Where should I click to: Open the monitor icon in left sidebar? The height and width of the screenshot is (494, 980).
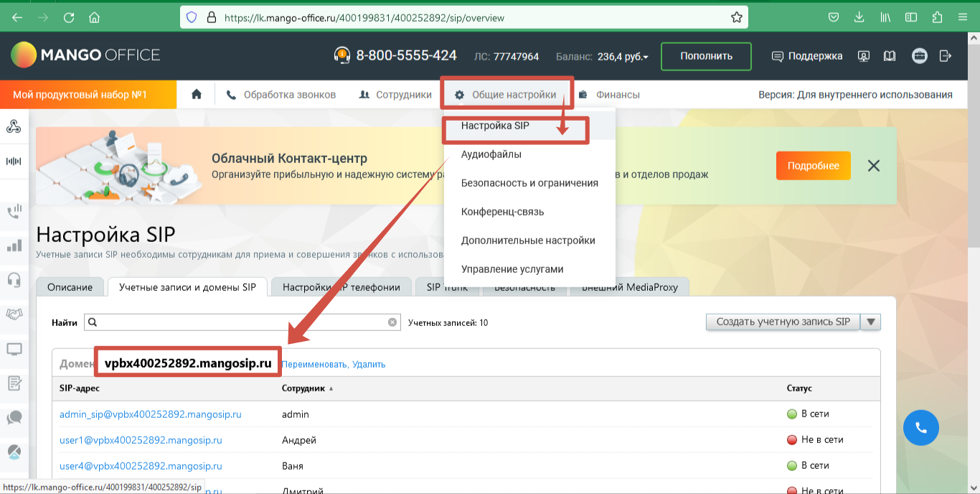pos(14,350)
